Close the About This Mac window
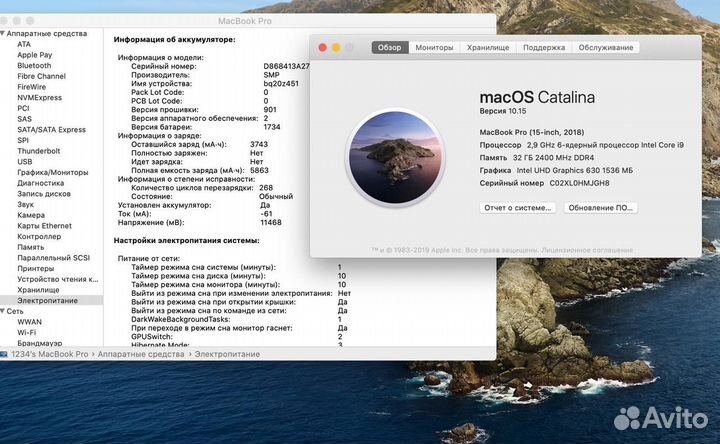Viewport: 720px width, 444px height. point(322,48)
